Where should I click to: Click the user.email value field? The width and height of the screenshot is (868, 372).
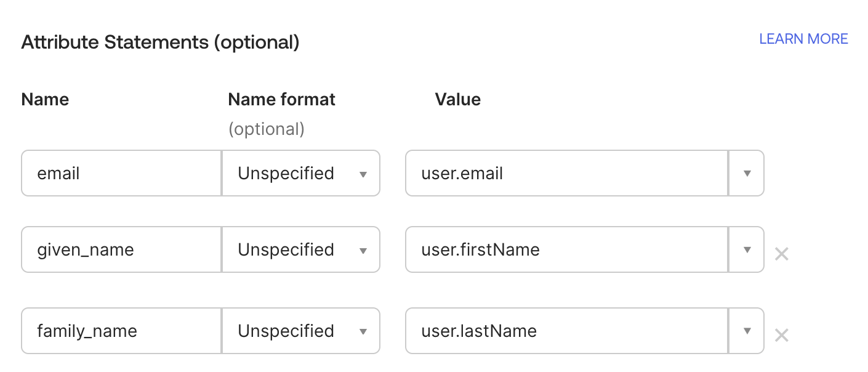[x=566, y=174]
